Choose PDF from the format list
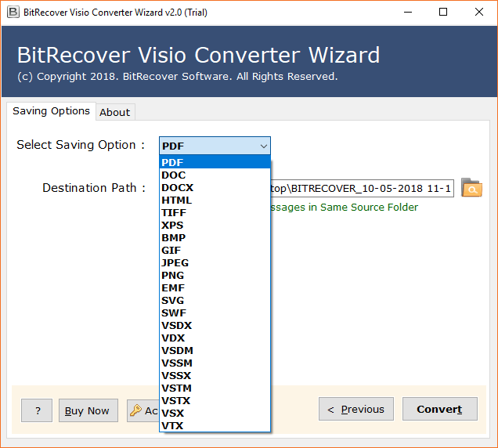498x448 pixels. coord(215,162)
